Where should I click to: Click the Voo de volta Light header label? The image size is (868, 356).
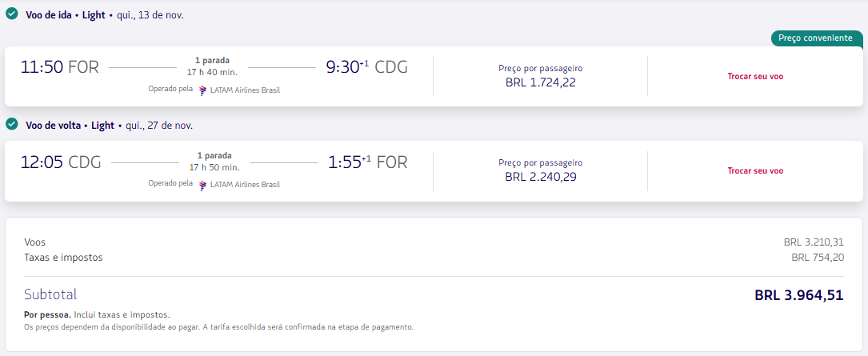coord(70,126)
